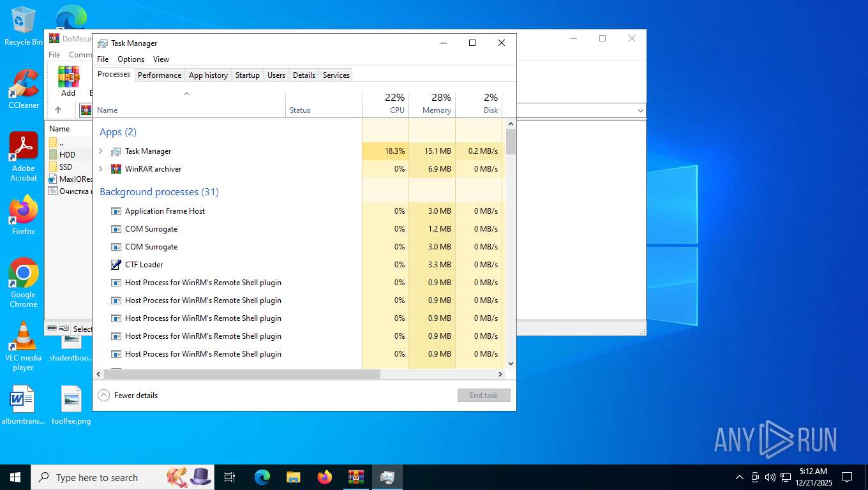
Task: Sort by the Disk column header
Action: (479, 103)
